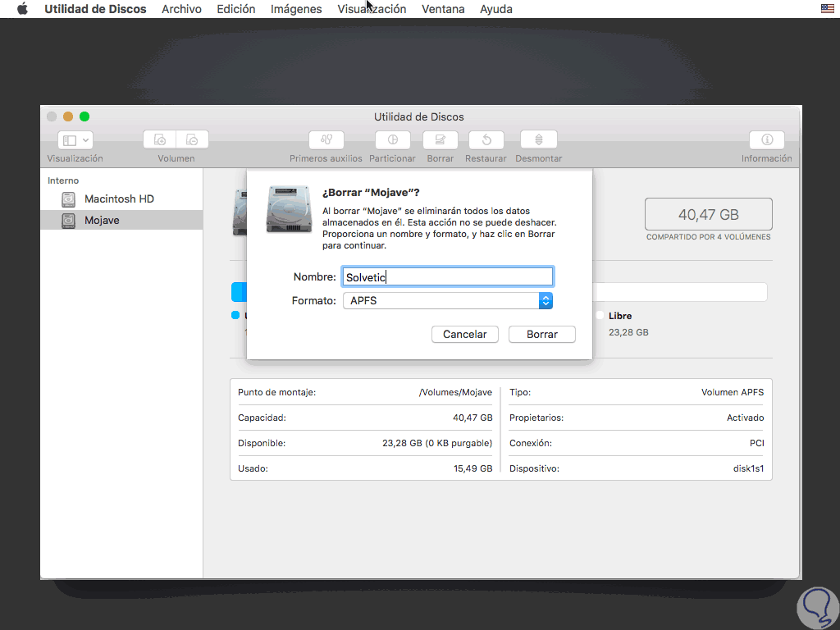The width and height of the screenshot is (840, 630).
Task: Click the Interno sidebar header
Action: [63, 180]
